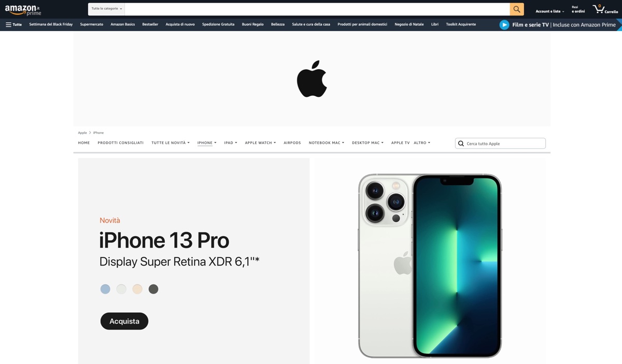
Task: Open the Tutte le categorie dropdown
Action: click(106, 9)
